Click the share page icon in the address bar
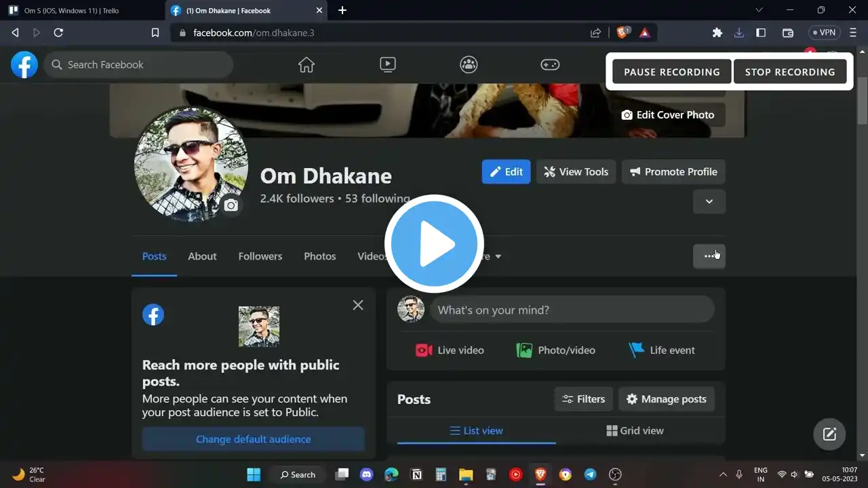 pos(595,33)
